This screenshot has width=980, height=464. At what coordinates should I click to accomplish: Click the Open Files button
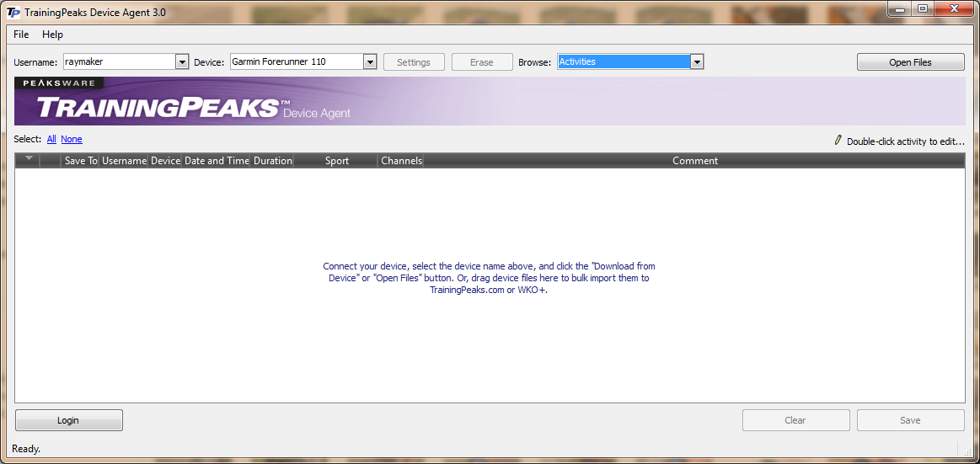(910, 62)
